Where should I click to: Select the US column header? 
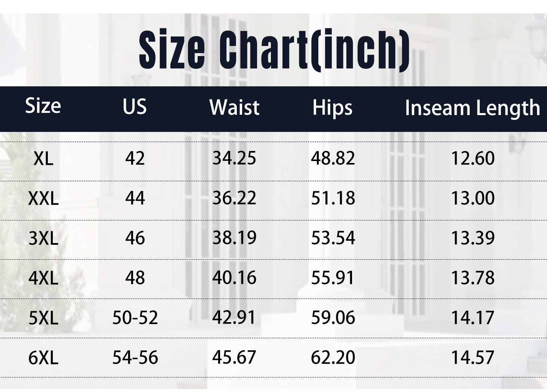135,106
